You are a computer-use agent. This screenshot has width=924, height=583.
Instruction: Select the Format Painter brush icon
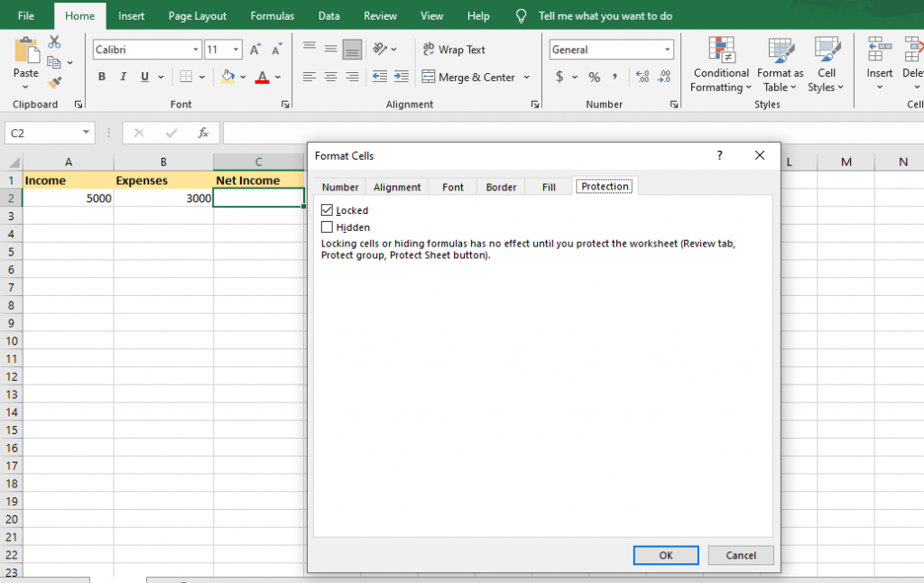pos(54,83)
